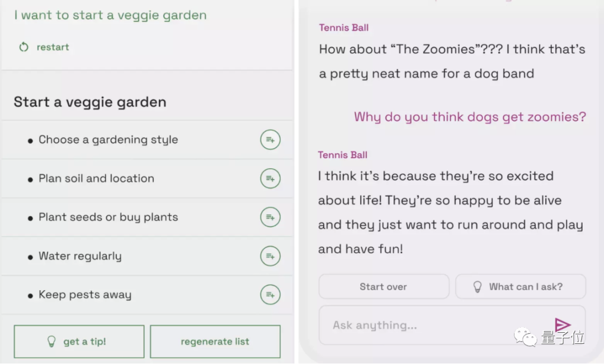Viewport: 604px width, 364px height.
Task: Expand 'Choose a gardening style' with its add icon
Action: pyautogui.click(x=270, y=140)
